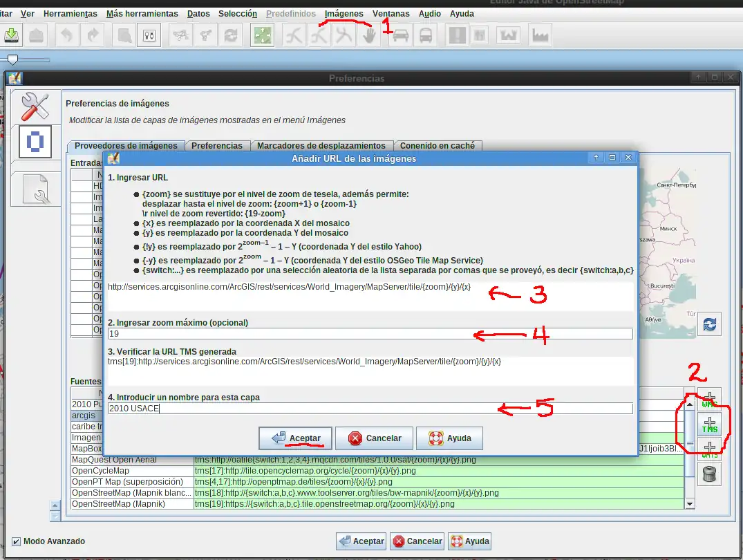Switch to Marcadores de desplazamientos tab
743x560 pixels.
321,146
